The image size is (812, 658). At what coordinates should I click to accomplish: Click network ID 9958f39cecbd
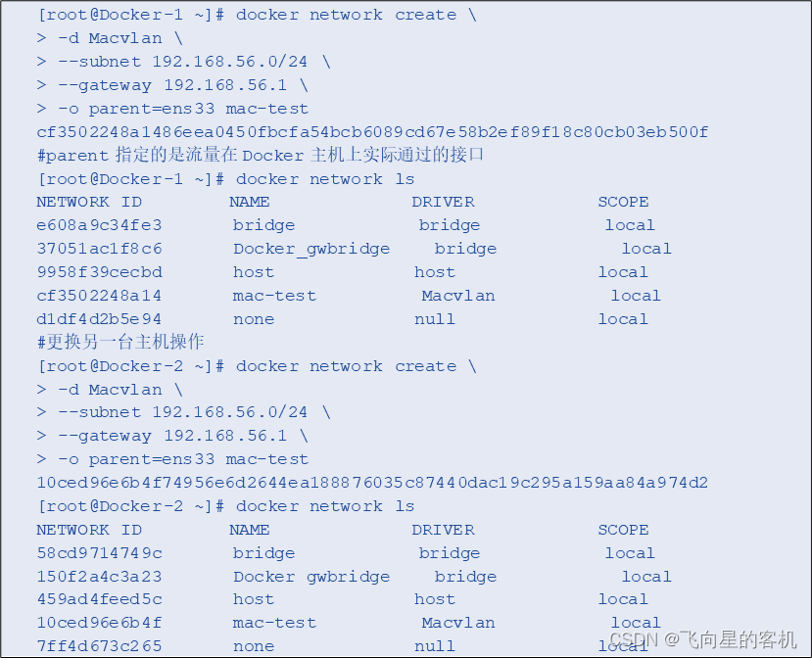100,272
